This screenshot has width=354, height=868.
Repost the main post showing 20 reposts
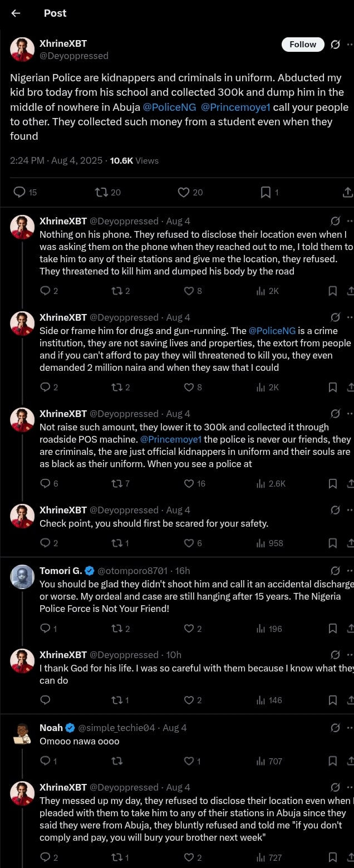tap(101, 192)
